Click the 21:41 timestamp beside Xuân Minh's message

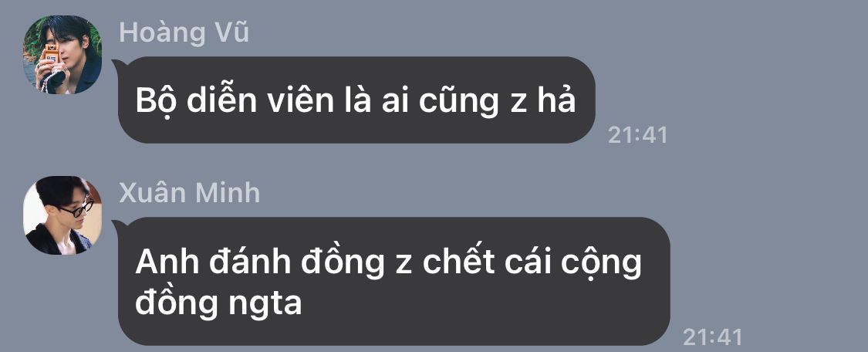(x=712, y=337)
